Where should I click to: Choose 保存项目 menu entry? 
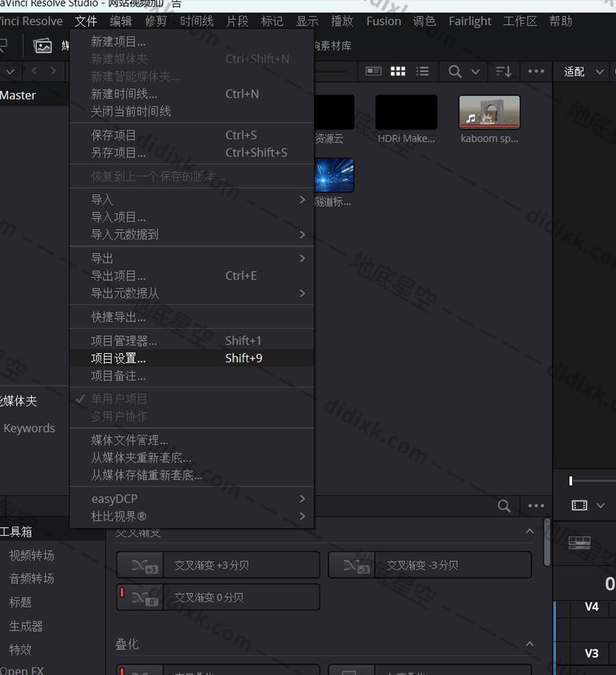[192, 135]
